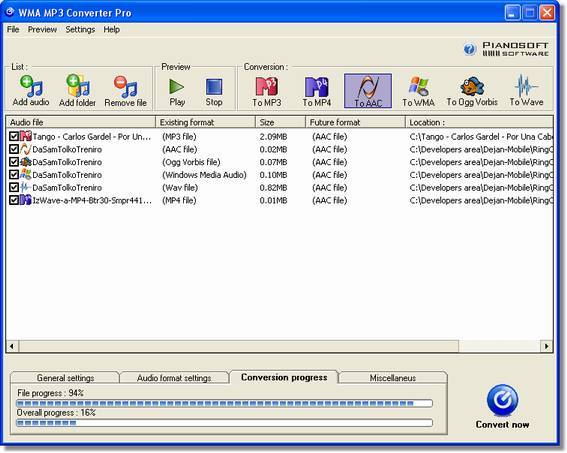Click the Convert now button
The width and height of the screenshot is (567, 453).
pos(502,407)
